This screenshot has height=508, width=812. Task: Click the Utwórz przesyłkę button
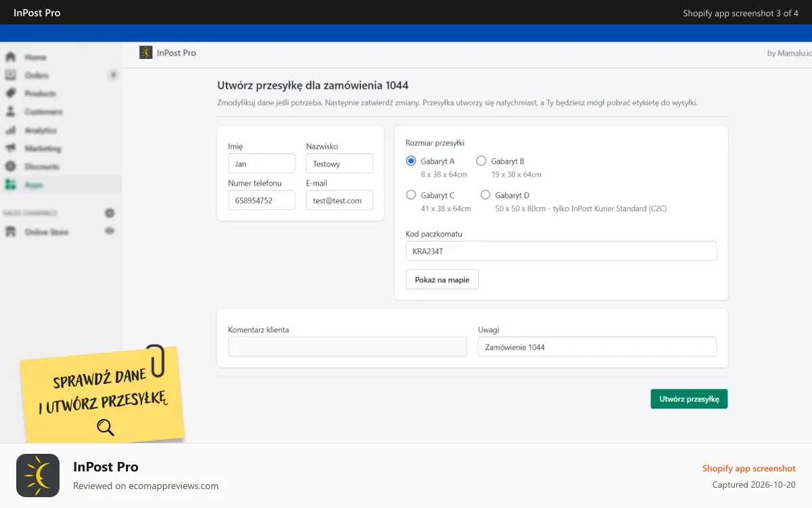point(689,399)
